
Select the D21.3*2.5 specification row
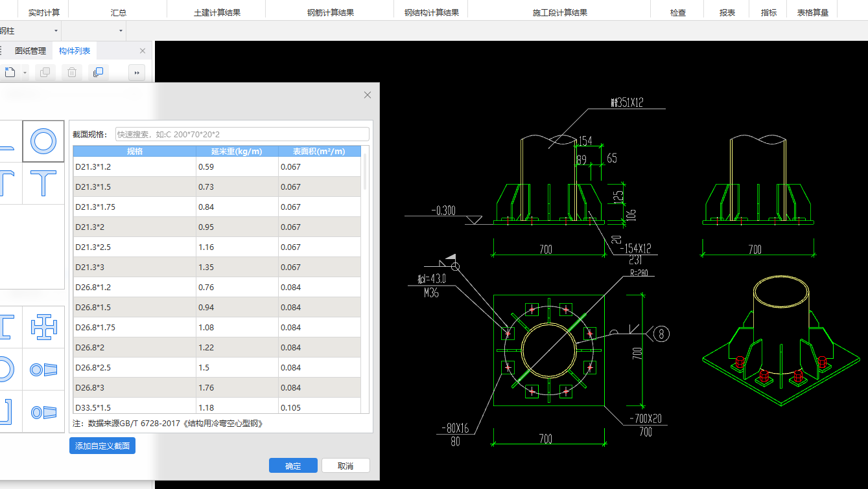point(217,247)
